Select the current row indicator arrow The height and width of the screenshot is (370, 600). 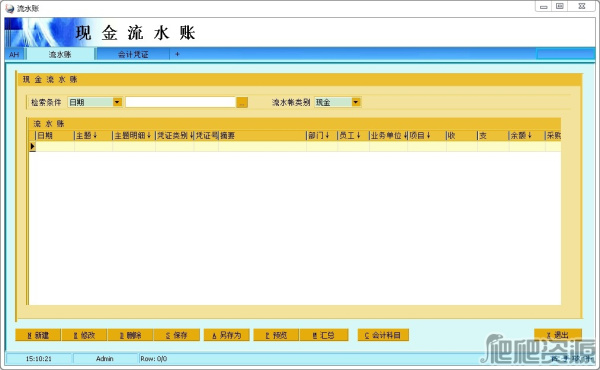33,146
